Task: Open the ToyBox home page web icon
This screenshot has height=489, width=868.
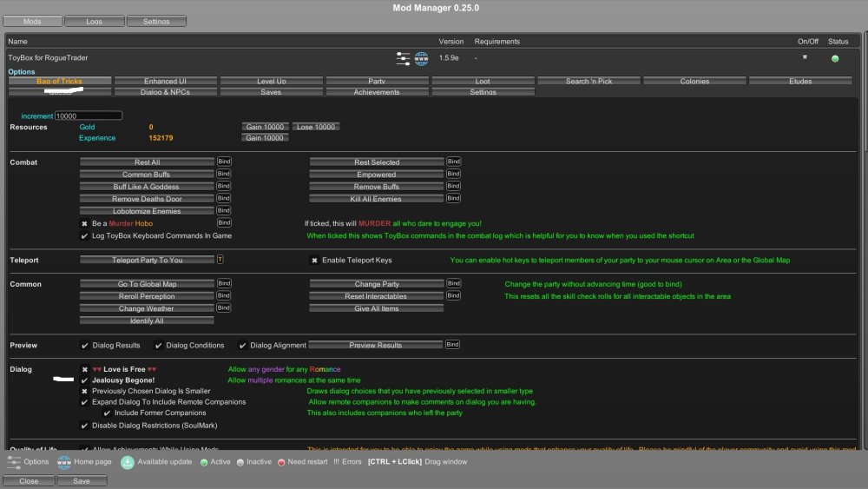Action: (x=422, y=58)
